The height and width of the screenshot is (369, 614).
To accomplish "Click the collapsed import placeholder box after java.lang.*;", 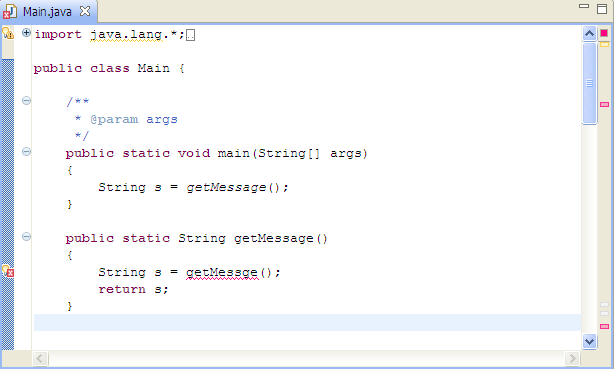I will (190, 35).
